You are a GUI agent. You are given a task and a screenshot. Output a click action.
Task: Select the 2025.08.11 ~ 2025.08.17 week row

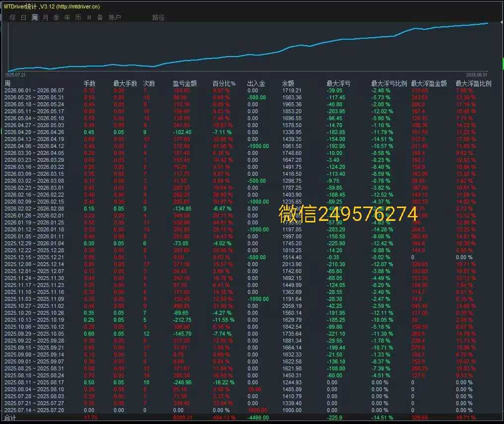248,382
